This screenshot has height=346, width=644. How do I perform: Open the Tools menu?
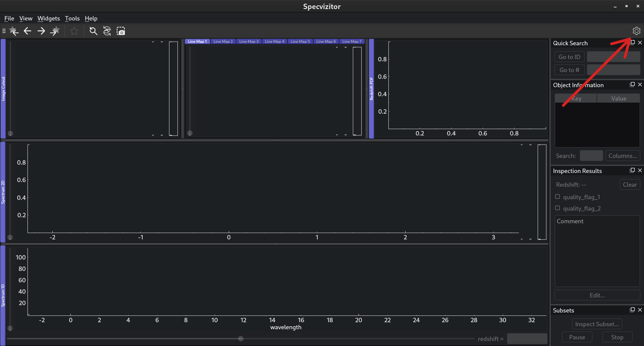click(x=72, y=18)
